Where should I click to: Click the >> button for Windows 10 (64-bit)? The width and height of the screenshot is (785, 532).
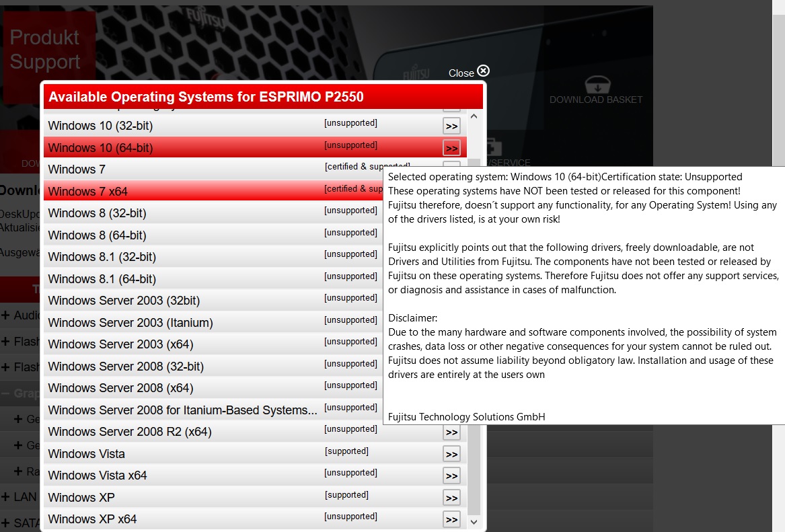point(451,148)
